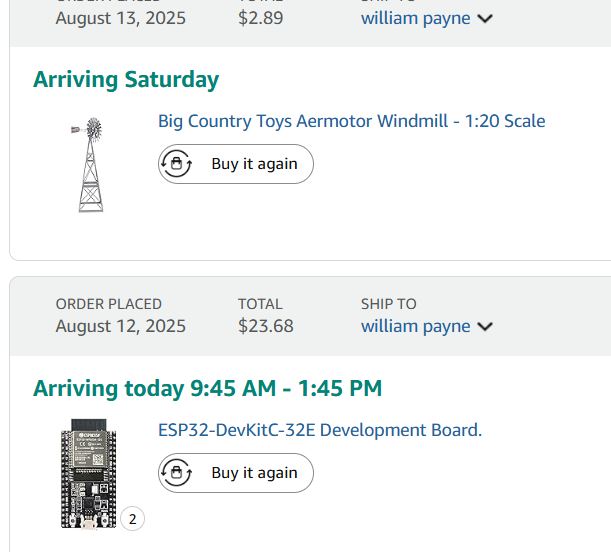611x552 pixels.
Task: Click the August 13, 2025 order date
Action: click(x=121, y=18)
